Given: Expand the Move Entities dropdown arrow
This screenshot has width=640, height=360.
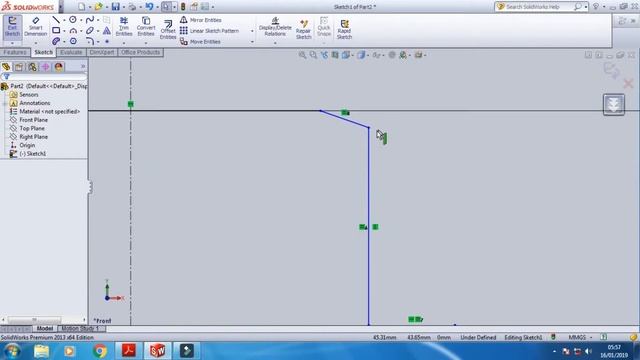Looking at the screenshot, I should 252,42.
